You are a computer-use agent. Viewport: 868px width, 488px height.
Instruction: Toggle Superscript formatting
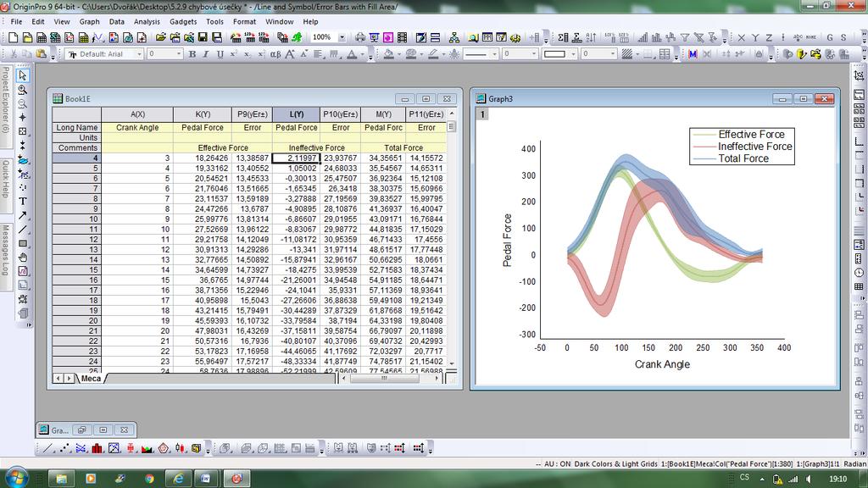pyautogui.click(x=234, y=54)
